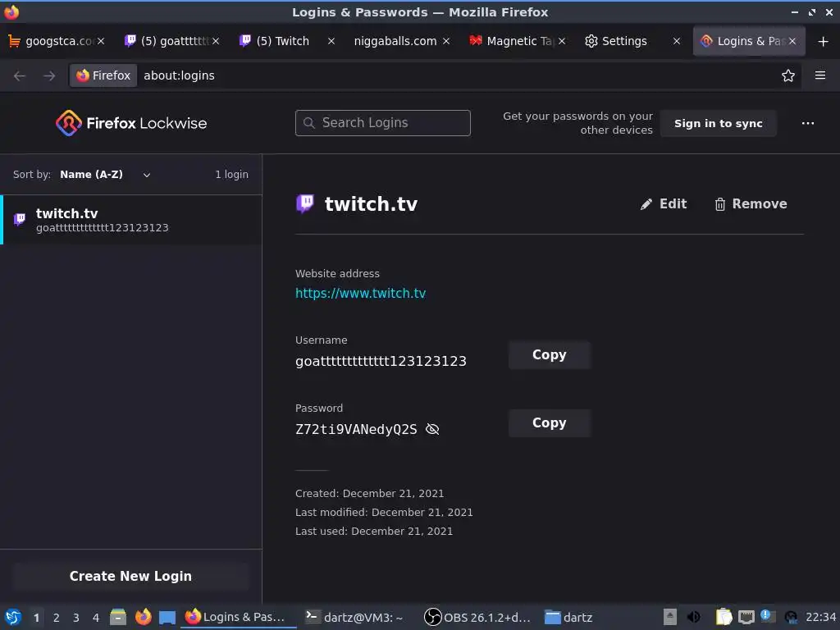This screenshot has height=630, width=840.
Task: Open Firefox hamburger application menu
Action: (820, 75)
